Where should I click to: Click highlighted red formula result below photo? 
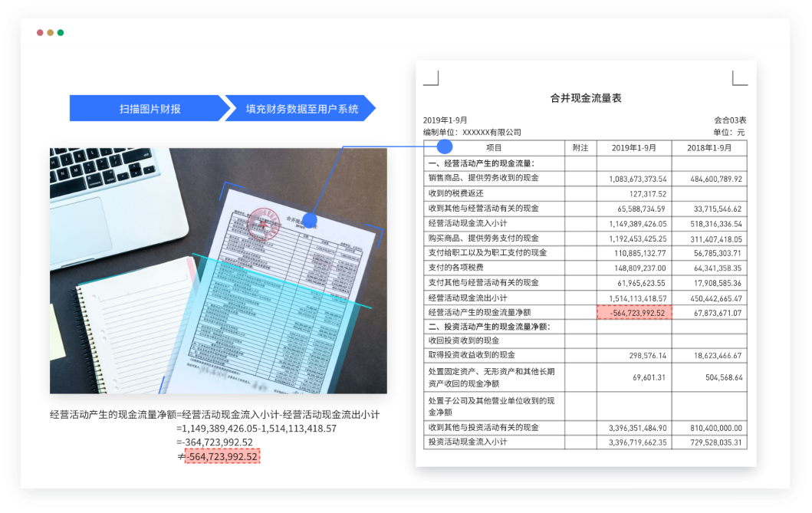(x=222, y=456)
